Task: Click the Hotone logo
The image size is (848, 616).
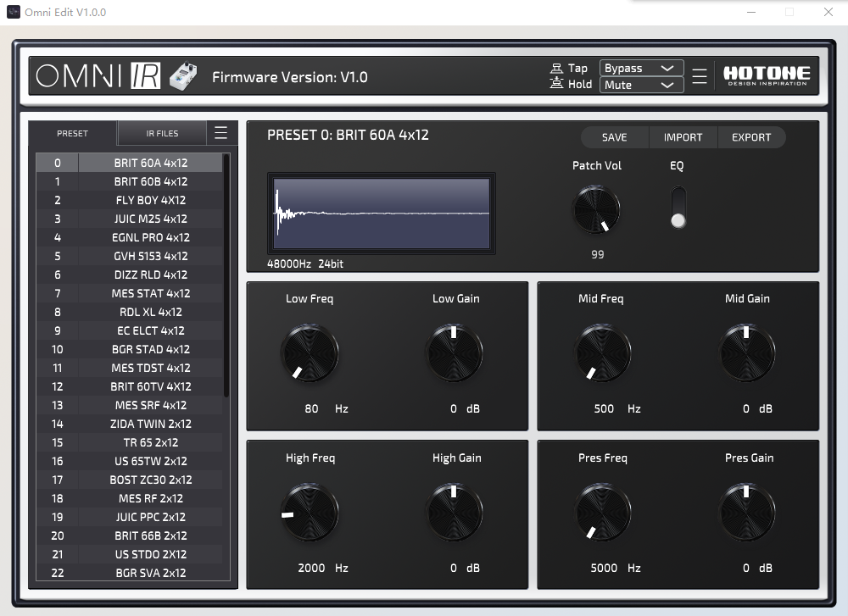Action: pyautogui.click(x=767, y=75)
